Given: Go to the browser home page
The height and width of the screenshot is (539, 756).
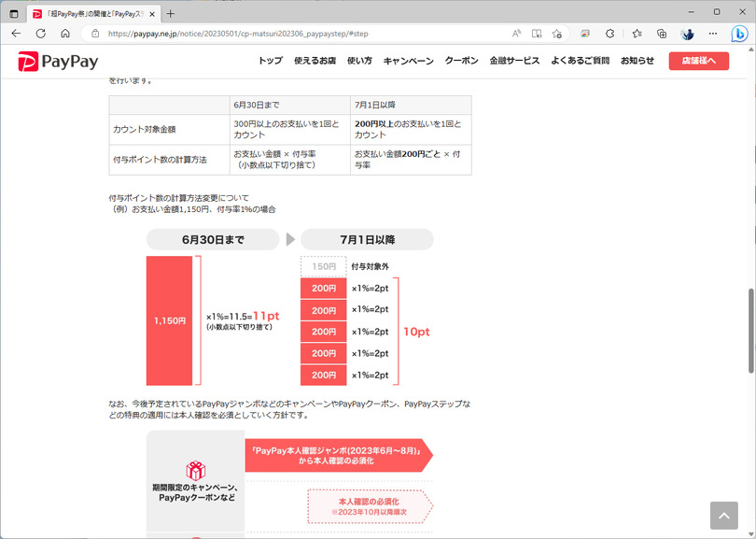Looking at the screenshot, I should click(65, 34).
